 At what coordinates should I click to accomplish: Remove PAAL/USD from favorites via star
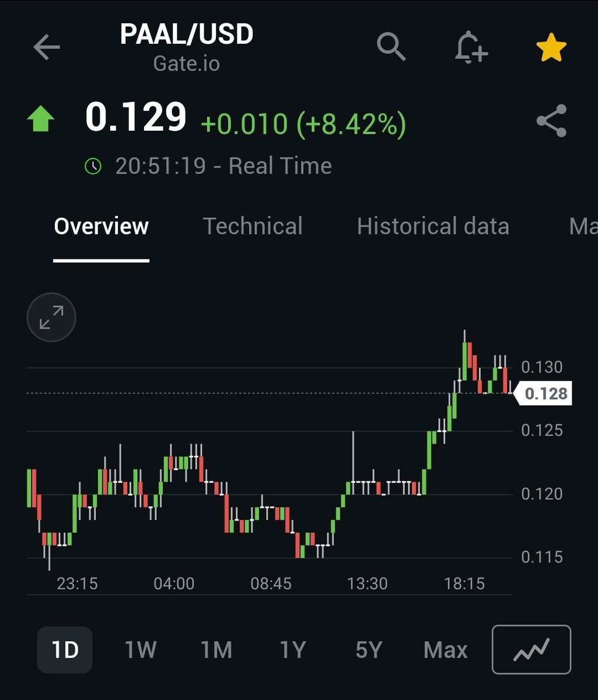pos(551,47)
